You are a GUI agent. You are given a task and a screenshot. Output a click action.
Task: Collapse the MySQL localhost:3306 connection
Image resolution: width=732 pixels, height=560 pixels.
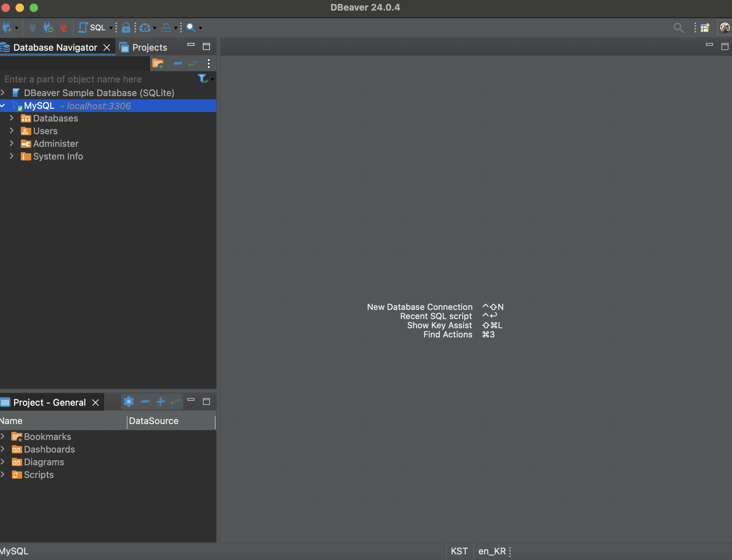pos(3,105)
